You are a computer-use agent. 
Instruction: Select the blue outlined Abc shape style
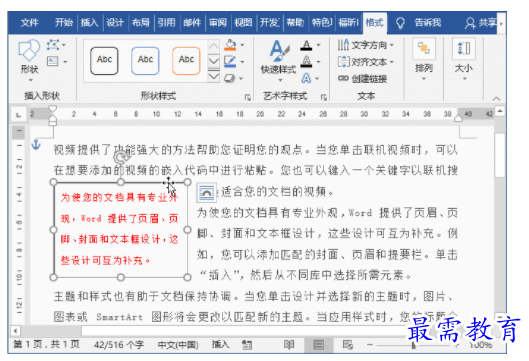point(145,61)
